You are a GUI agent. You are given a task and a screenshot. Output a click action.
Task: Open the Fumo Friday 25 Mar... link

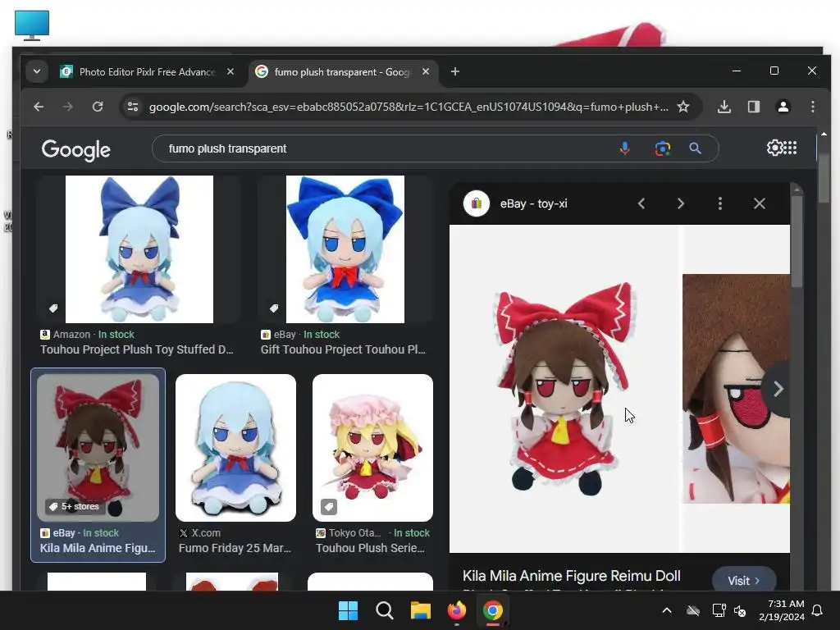pos(235,548)
